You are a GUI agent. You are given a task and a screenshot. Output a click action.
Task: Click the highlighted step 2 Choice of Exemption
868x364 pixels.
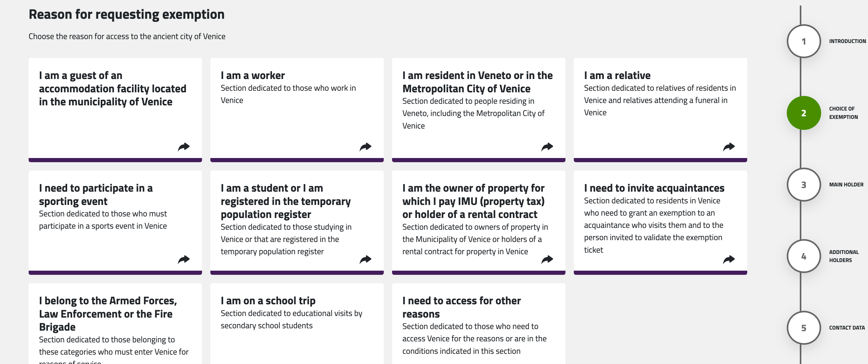click(804, 113)
